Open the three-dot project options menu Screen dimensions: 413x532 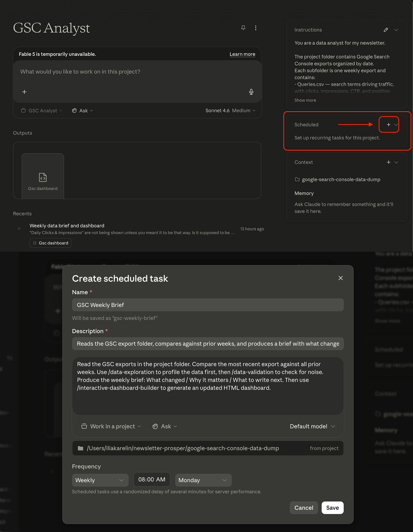coord(256,28)
